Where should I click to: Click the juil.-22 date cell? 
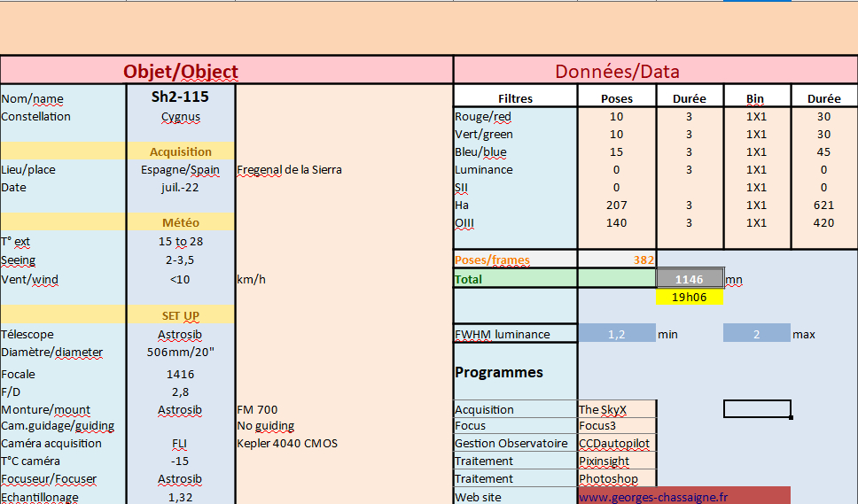tap(180, 188)
